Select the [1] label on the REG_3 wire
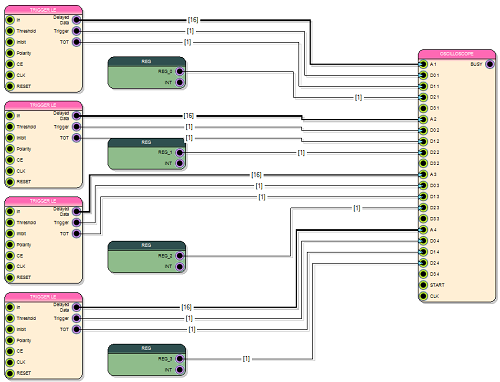The width and height of the screenshot is (500, 382). tap(246, 359)
